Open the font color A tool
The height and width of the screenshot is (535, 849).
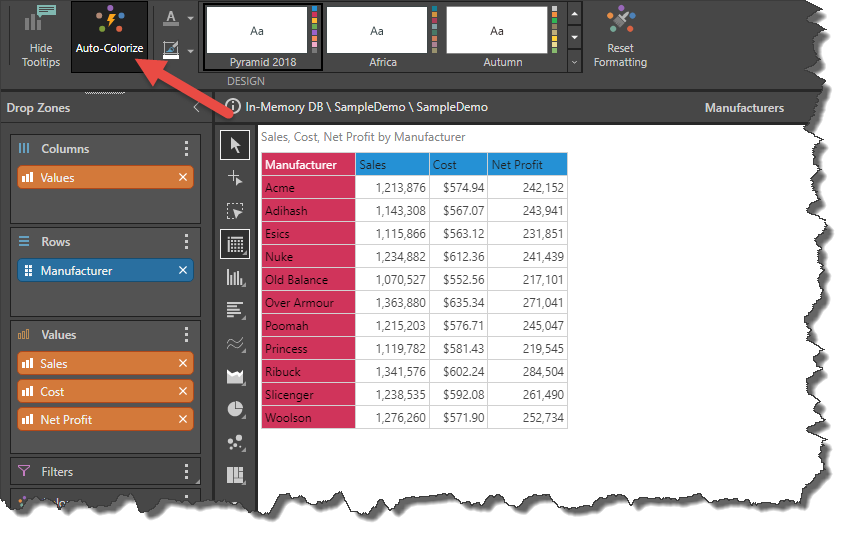click(x=171, y=18)
